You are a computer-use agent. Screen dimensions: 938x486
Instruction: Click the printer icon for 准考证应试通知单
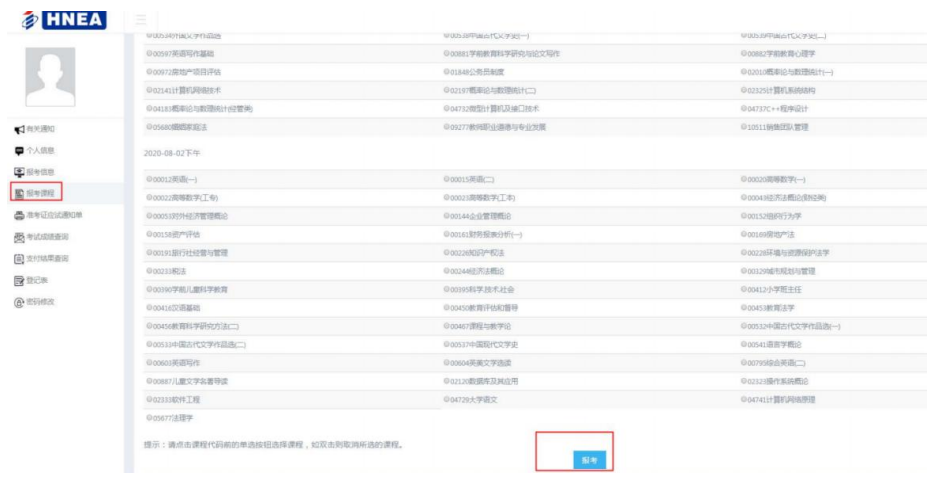18,215
